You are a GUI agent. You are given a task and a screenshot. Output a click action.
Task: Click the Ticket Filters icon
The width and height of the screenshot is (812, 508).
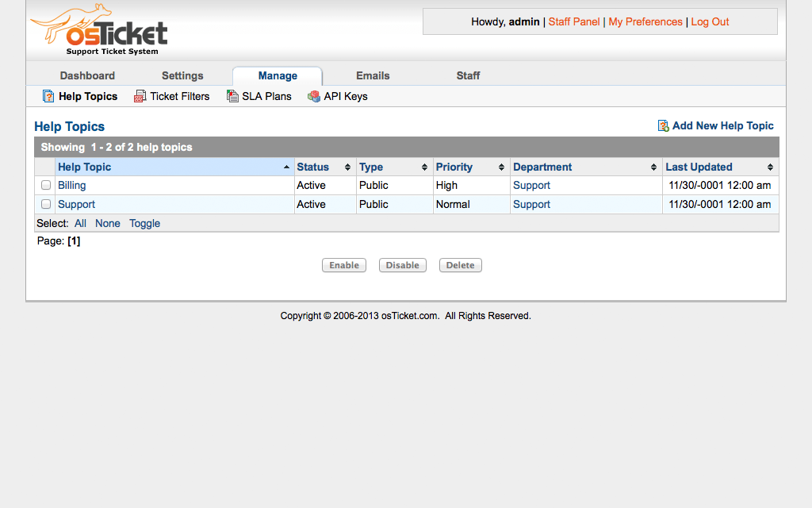point(140,96)
